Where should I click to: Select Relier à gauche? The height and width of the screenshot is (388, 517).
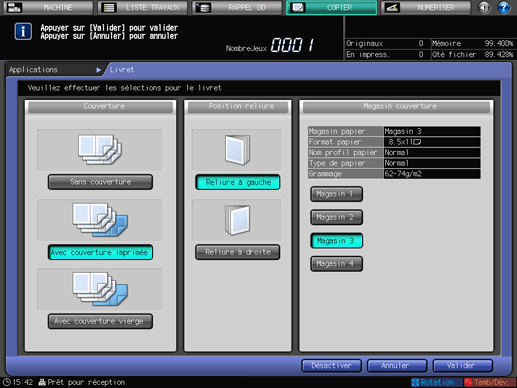[238, 182]
